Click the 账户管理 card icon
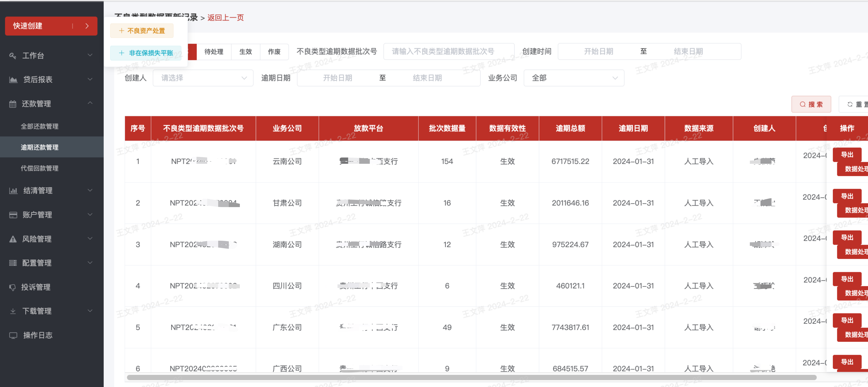The height and width of the screenshot is (387, 868). pos(13,215)
